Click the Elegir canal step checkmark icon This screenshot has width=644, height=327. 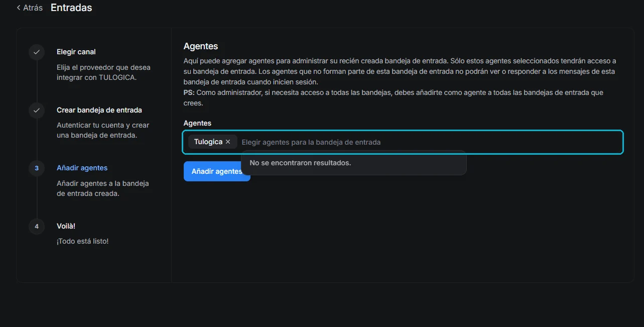point(37,52)
